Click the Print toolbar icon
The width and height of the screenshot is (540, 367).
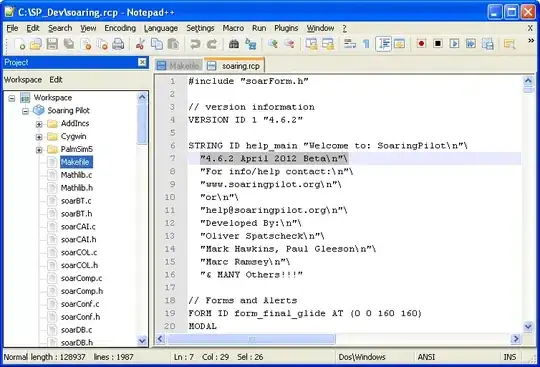point(118,44)
